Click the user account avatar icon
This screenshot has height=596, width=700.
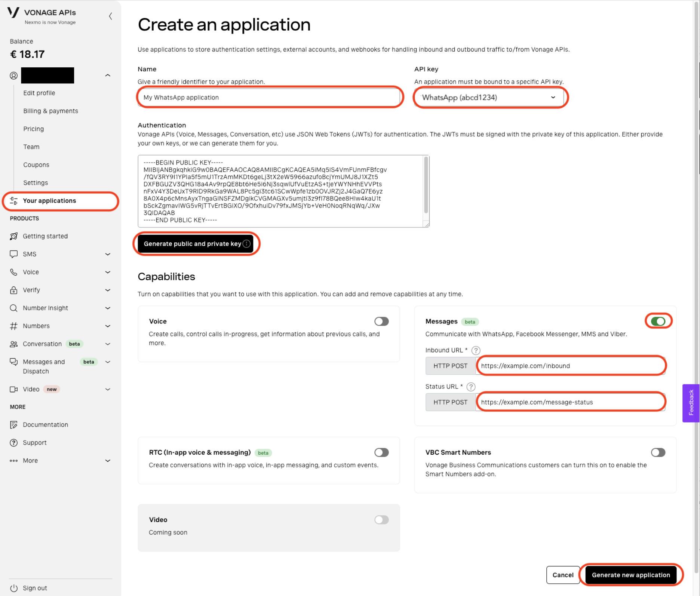[13, 76]
